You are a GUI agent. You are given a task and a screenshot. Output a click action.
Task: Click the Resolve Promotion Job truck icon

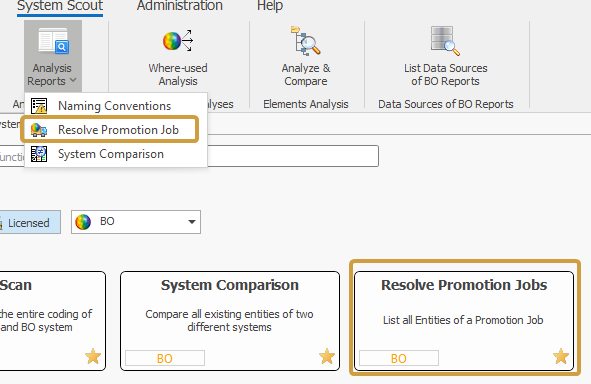click(x=39, y=130)
